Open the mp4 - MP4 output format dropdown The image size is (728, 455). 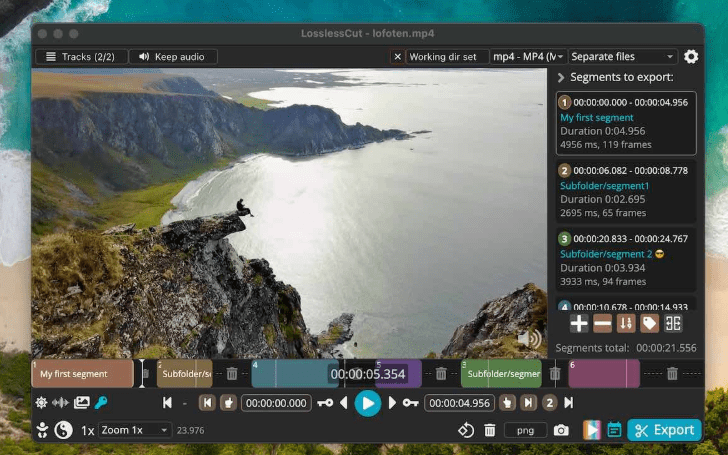click(x=528, y=57)
